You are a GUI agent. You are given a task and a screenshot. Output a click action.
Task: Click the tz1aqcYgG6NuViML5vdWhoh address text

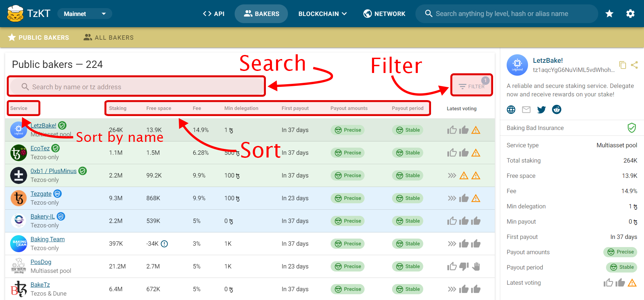pyautogui.click(x=573, y=70)
